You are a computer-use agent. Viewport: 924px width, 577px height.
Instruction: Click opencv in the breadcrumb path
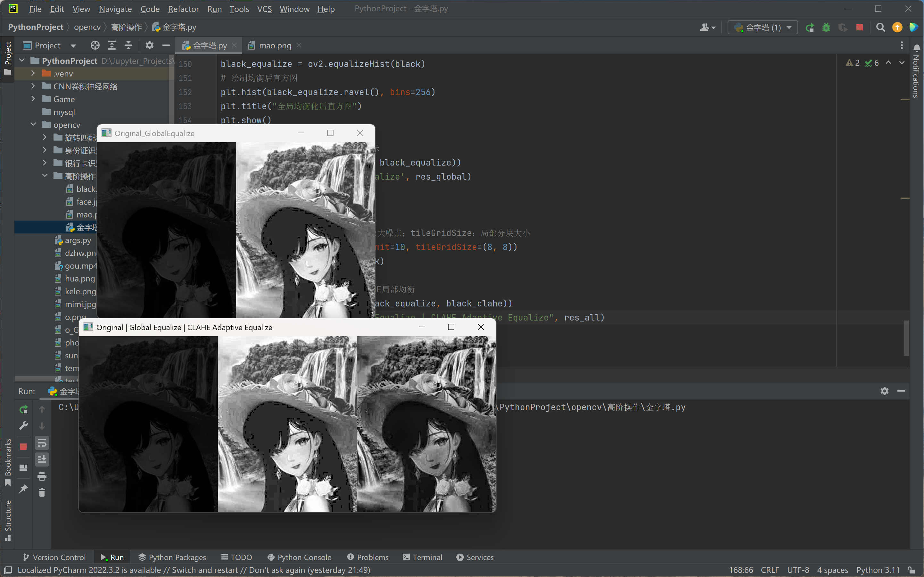(x=87, y=27)
